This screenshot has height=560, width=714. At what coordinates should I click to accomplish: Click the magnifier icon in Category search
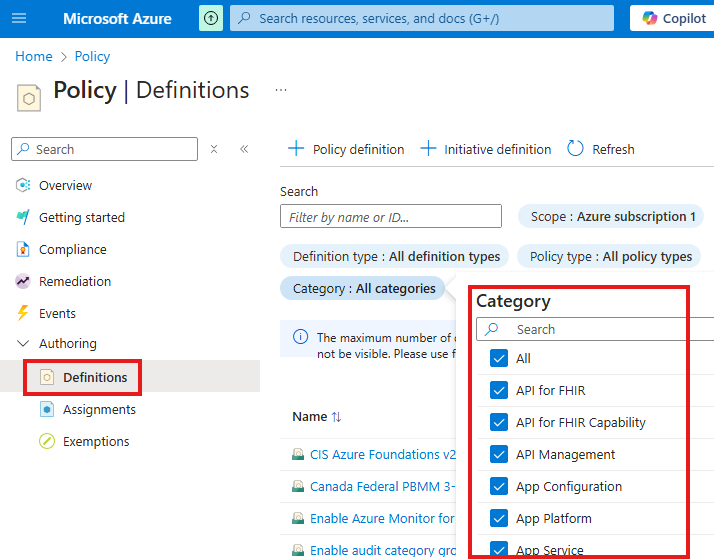pyautogui.click(x=491, y=329)
